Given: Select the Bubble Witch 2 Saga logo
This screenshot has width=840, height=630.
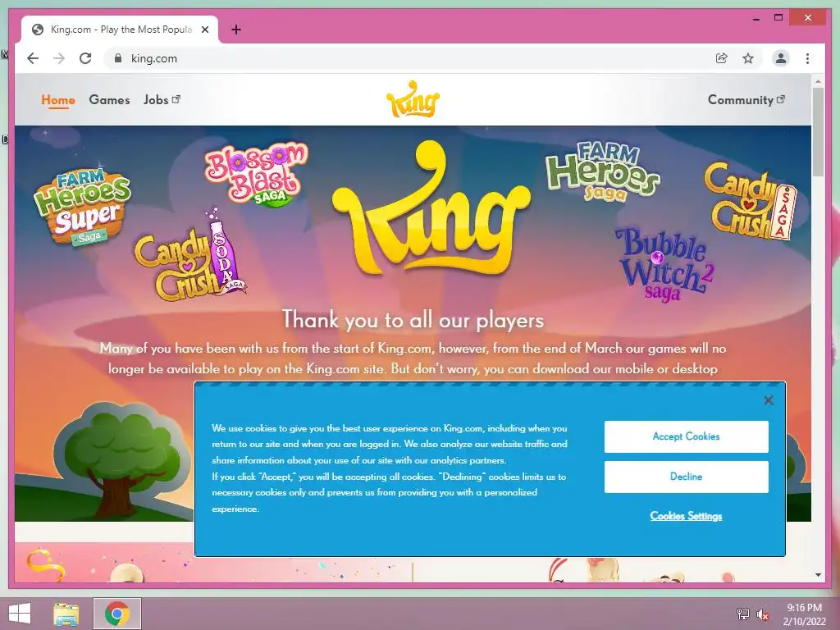Looking at the screenshot, I should (664, 265).
